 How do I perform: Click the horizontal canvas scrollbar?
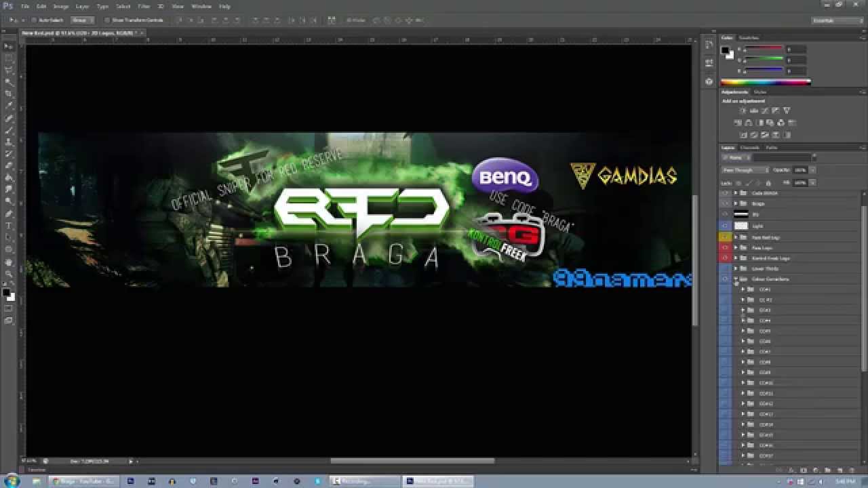click(412, 461)
